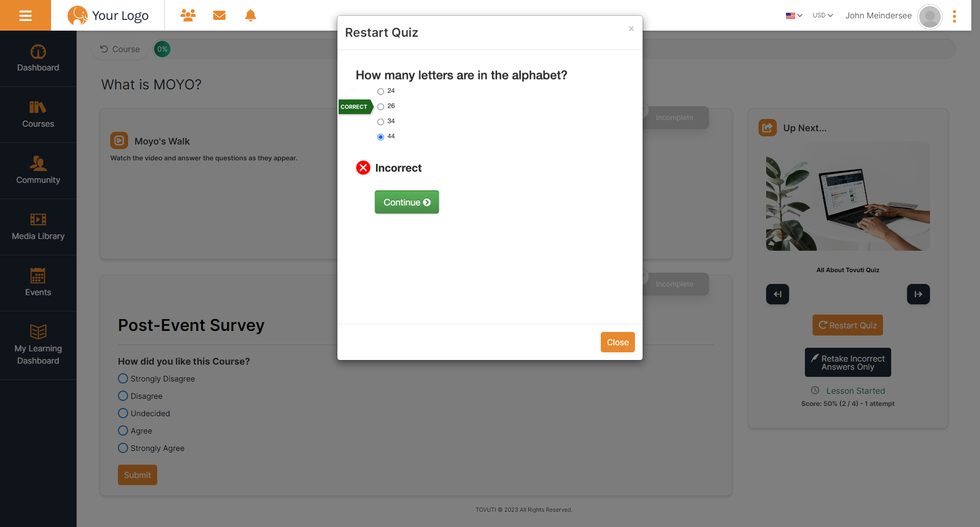The image size is (980, 527).
Task: Click the What is MOYO? heading
Action: coord(152,85)
